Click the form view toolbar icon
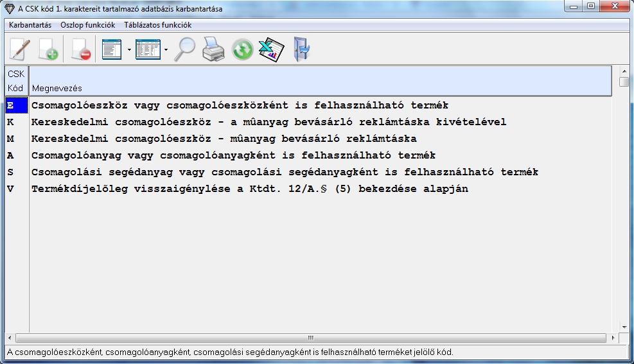Screen dimensions: 634x364 (112, 49)
